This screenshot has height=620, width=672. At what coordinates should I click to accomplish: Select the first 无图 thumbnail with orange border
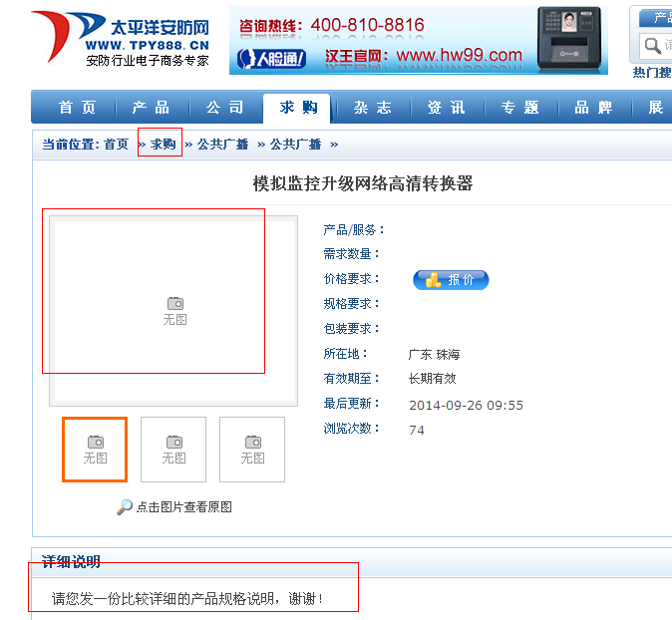[95, 450]
